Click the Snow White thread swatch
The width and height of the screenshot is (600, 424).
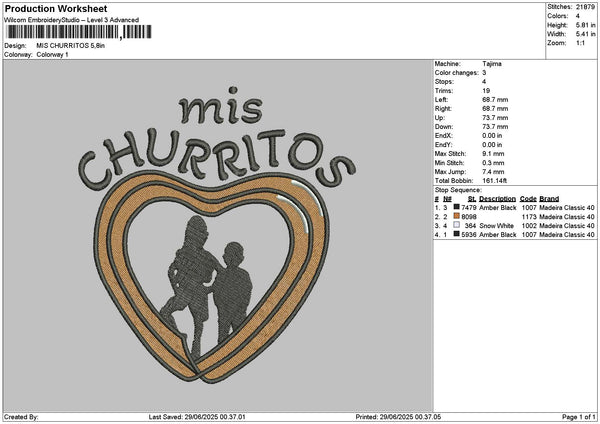457,225
